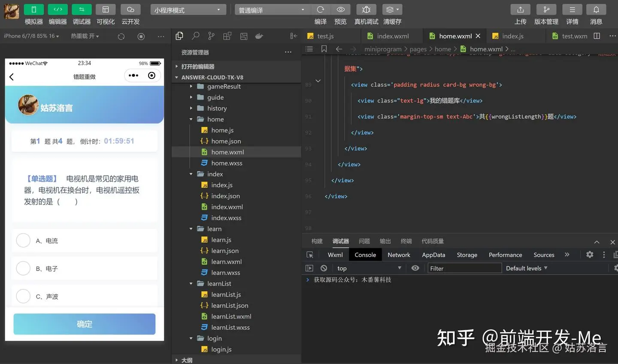This screenshot has height=364, width=618.
Task: Open the clear cache layers icon
Action: tap(392, 9)
